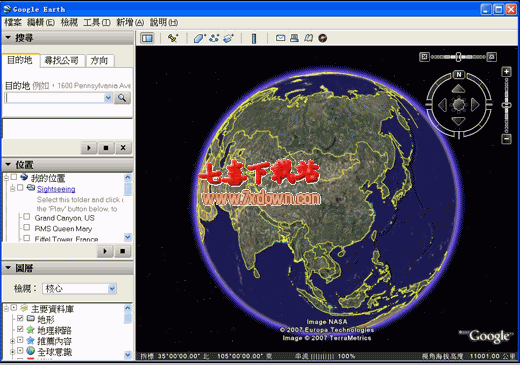Click the search magnifier button

122,98
